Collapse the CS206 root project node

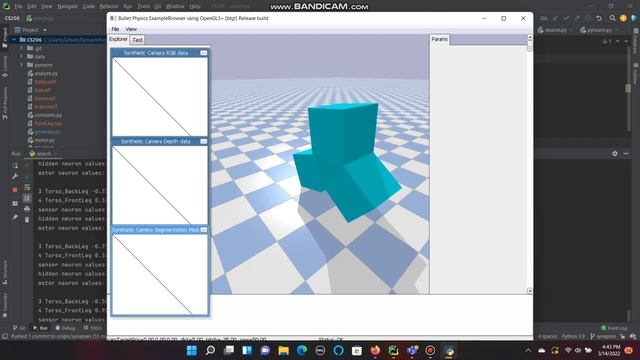[14, 40]
